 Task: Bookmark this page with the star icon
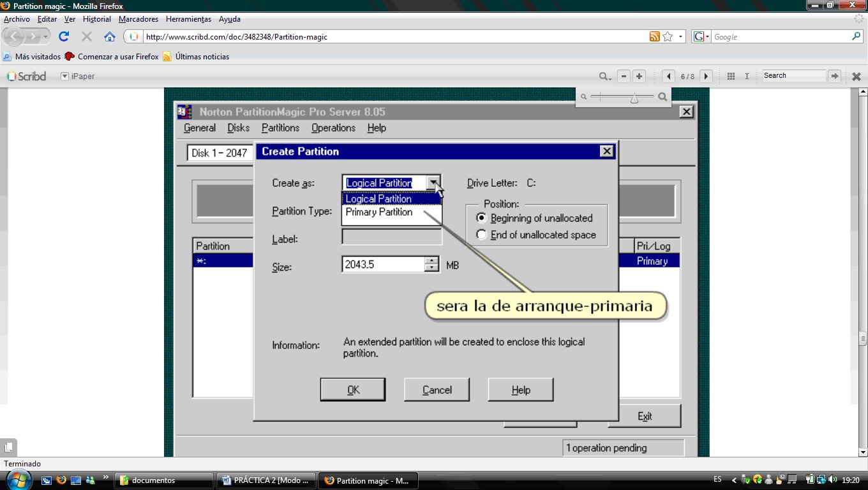coord(668,36)
